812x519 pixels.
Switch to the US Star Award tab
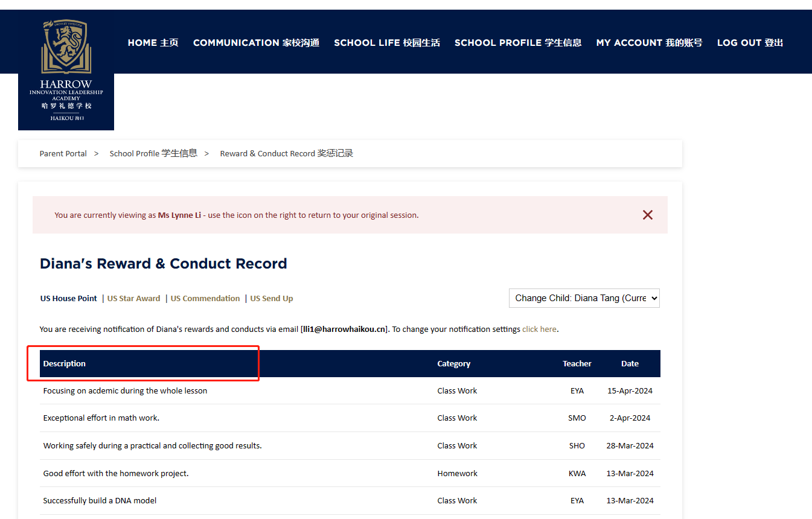click(x=133, y=299)
